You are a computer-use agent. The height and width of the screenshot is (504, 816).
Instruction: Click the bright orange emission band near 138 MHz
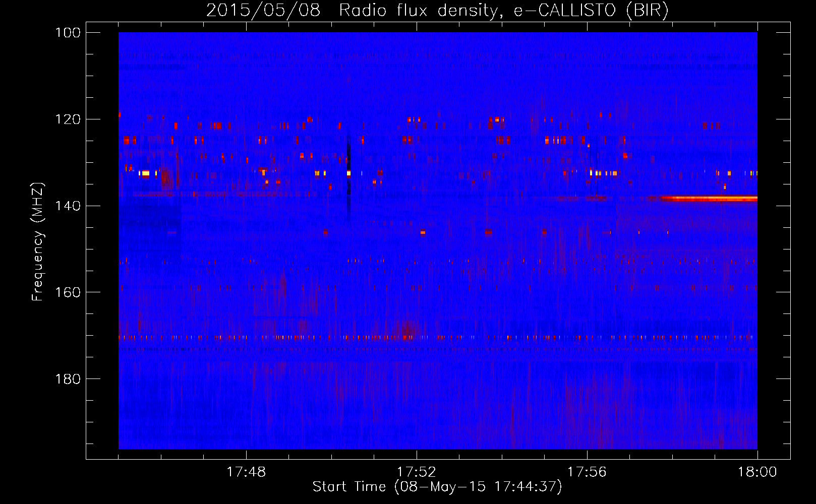click(x=709, y=199)
